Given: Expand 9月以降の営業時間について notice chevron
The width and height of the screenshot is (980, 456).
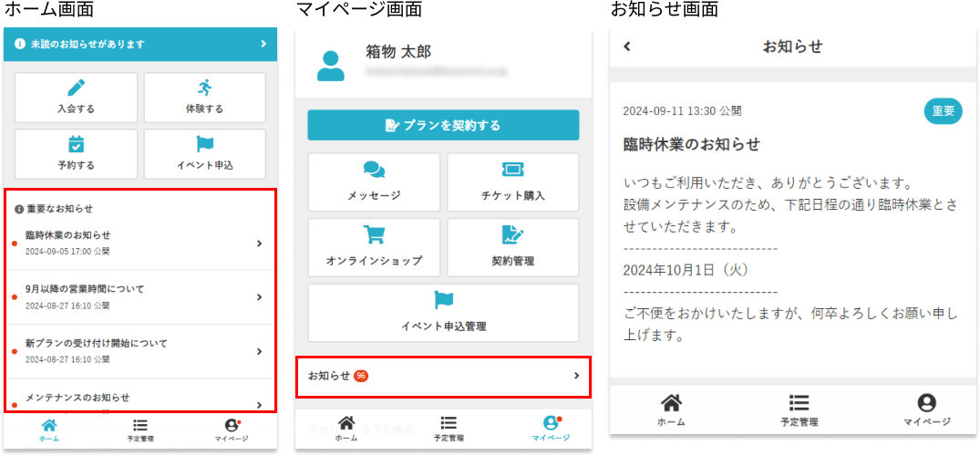Looking at the screenshot, I should coord(260,297).
